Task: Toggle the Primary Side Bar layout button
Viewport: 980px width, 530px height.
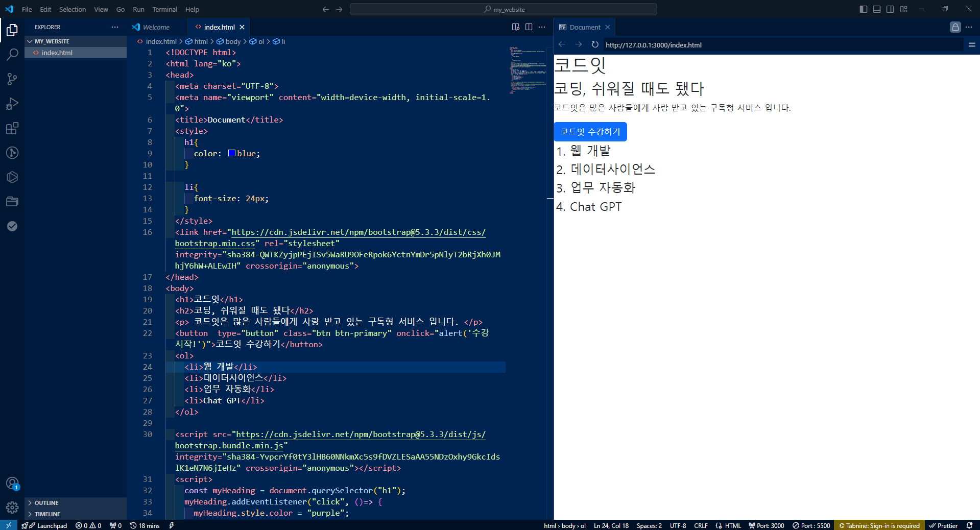Action: pyautogui.click(x=864, y=9)
